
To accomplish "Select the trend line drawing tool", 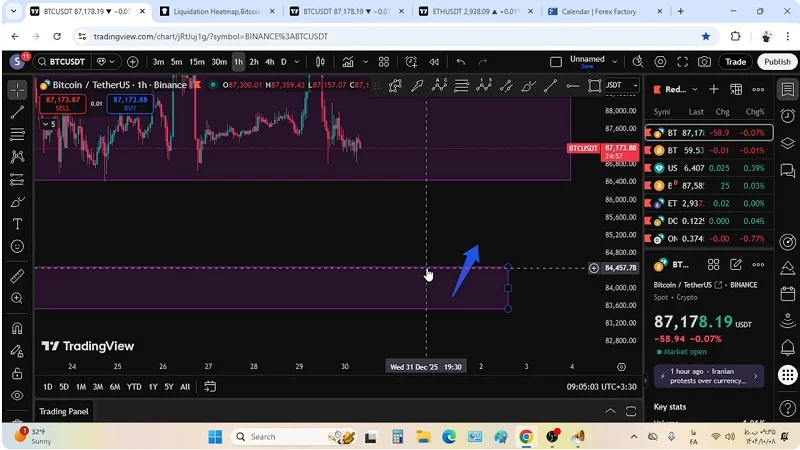I will click(17, 112).
